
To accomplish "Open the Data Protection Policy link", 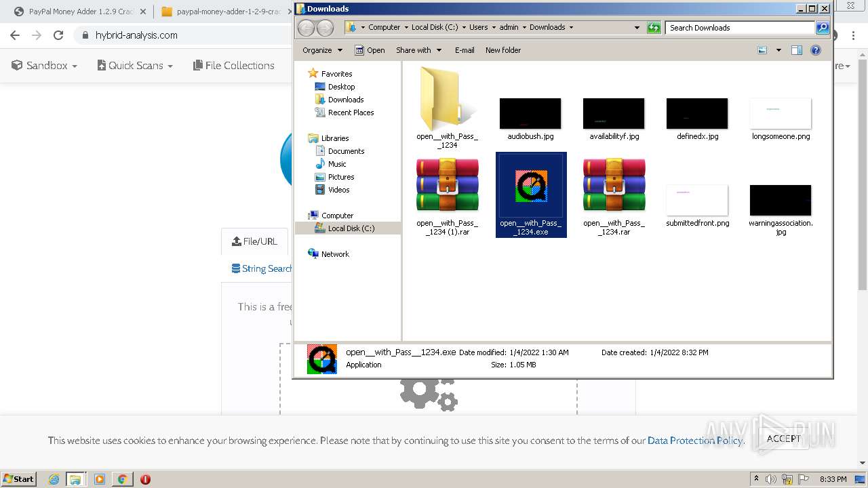I will point(695,441).
